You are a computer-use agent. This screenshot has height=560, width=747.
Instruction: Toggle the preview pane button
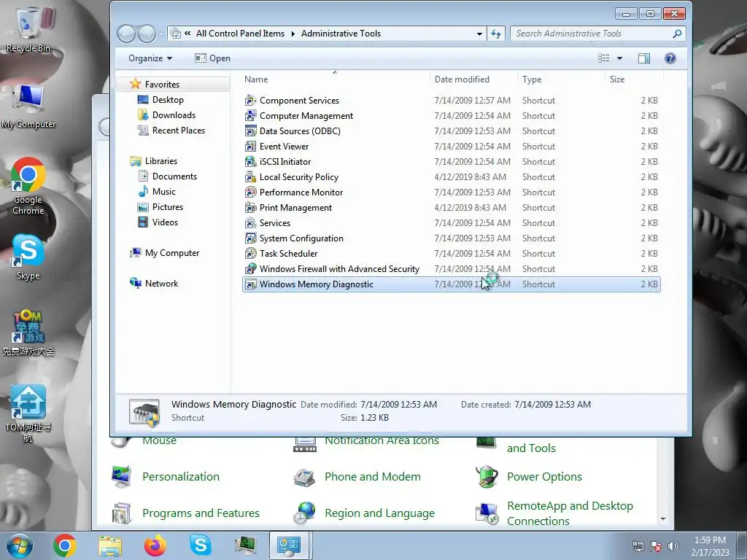pos(644,58)
